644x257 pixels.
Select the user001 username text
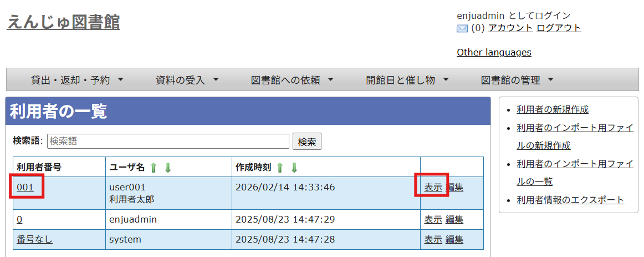127,187
